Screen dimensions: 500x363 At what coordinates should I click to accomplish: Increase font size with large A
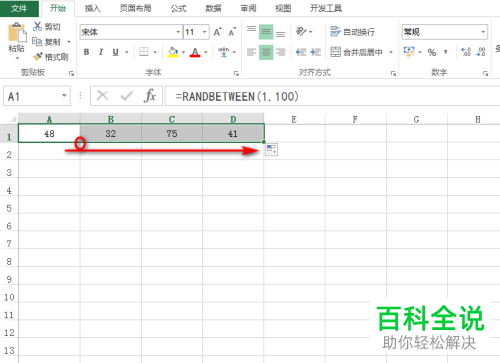pos(218,32)
